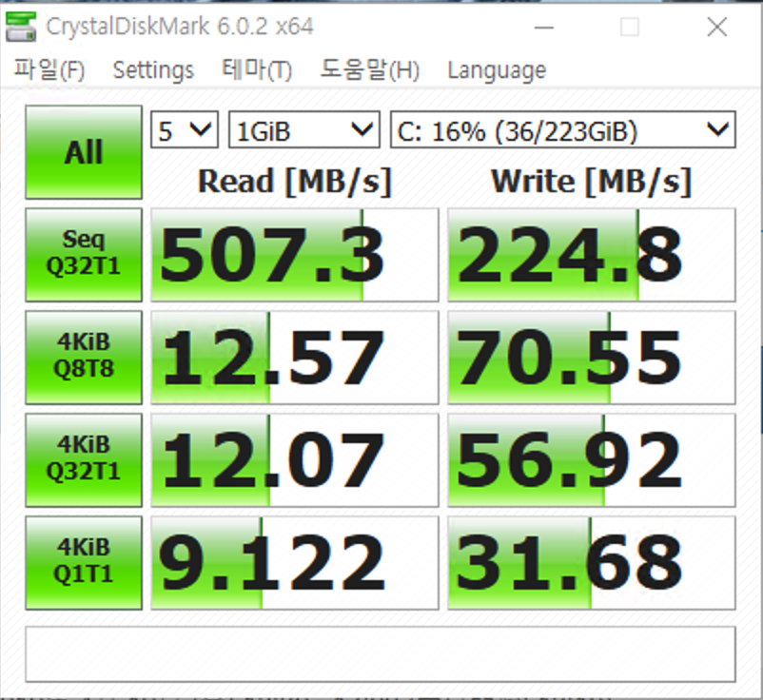Screen dimensions: 763x700
Task: Minimize the CrystalDiskMark window
Action: [544, 28]
